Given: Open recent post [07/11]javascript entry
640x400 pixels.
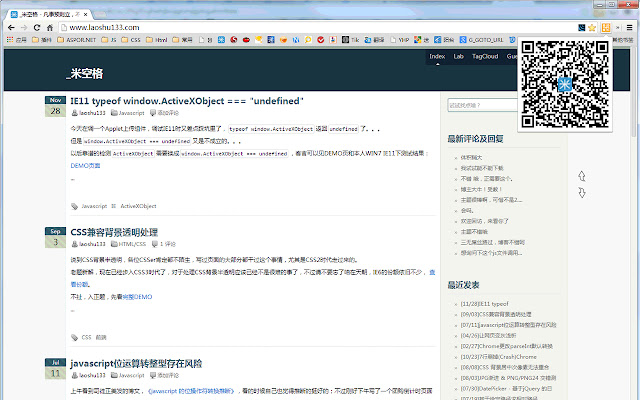Looking at the screenshot, I should 508,325.
